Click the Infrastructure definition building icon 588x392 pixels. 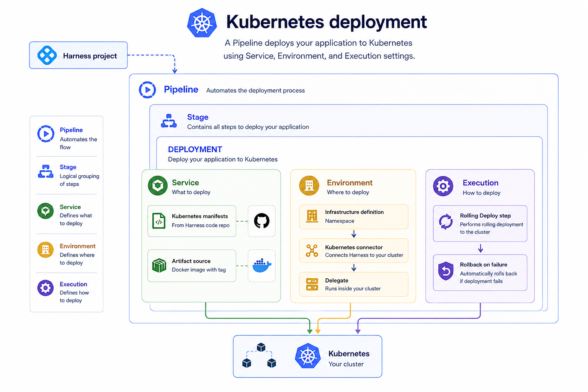point(312,216)
